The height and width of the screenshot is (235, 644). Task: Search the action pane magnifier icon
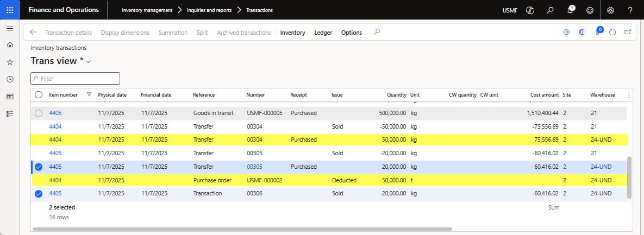377,32
